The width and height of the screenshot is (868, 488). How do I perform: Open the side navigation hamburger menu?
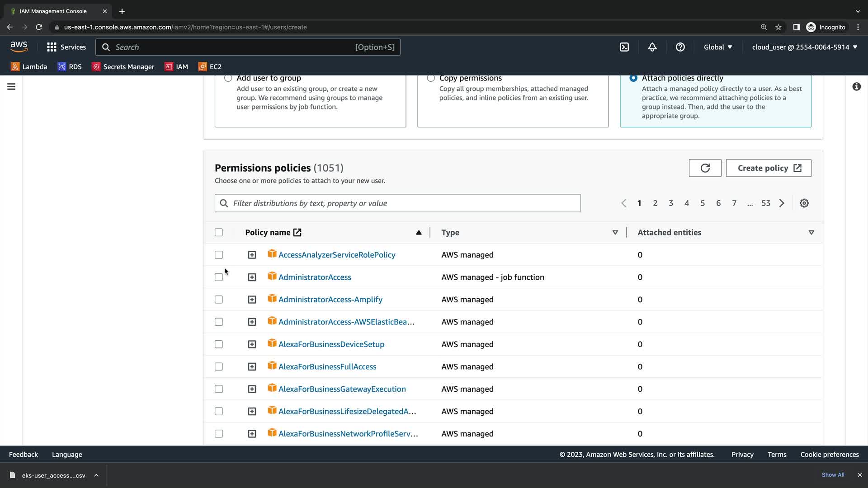click(x=11, y=86)
